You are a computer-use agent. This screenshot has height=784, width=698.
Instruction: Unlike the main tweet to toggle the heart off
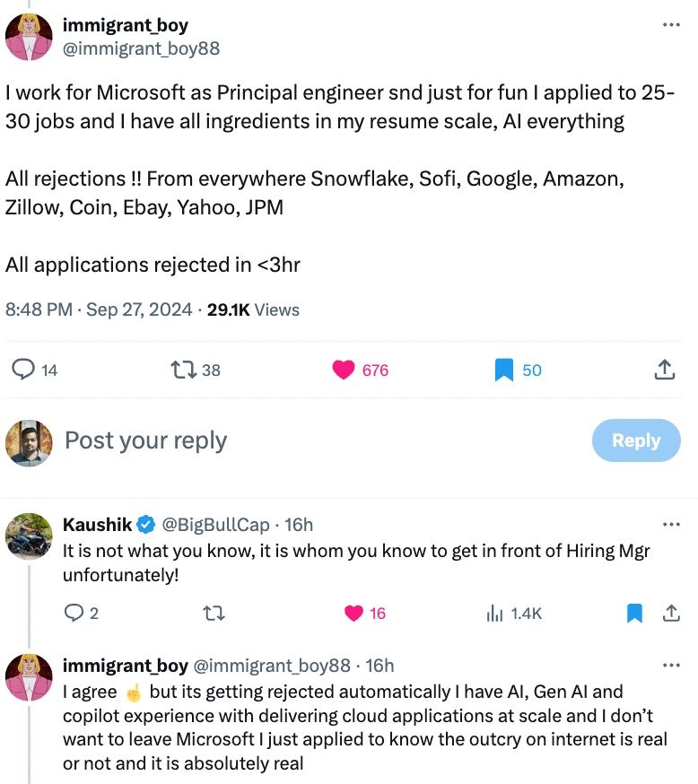tap(342, 370)
